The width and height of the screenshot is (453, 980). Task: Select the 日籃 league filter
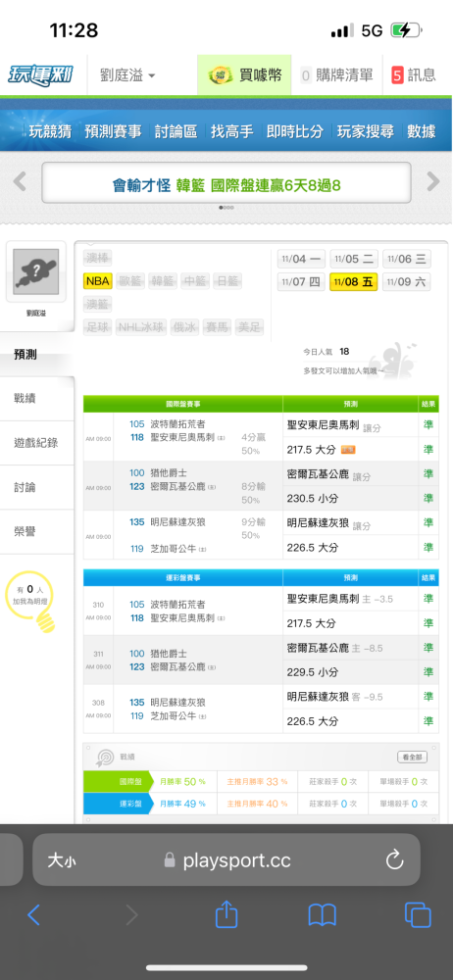[228, 281]
